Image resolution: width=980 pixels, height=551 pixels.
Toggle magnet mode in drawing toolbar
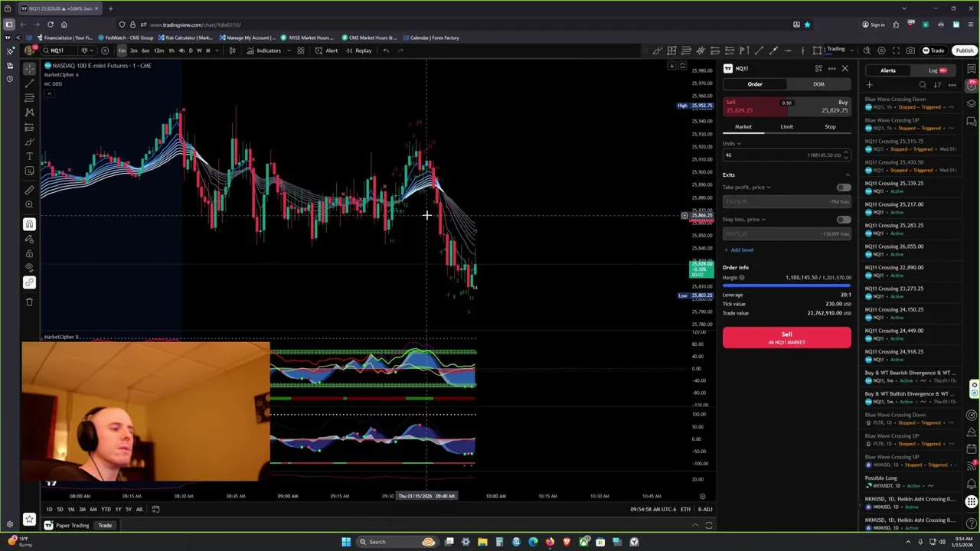(x=29, y=224)
